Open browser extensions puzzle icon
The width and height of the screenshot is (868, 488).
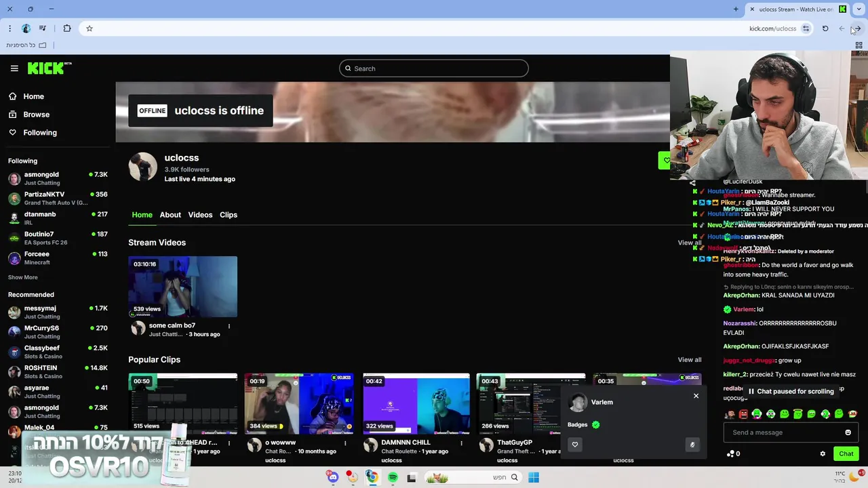[66, 28]
